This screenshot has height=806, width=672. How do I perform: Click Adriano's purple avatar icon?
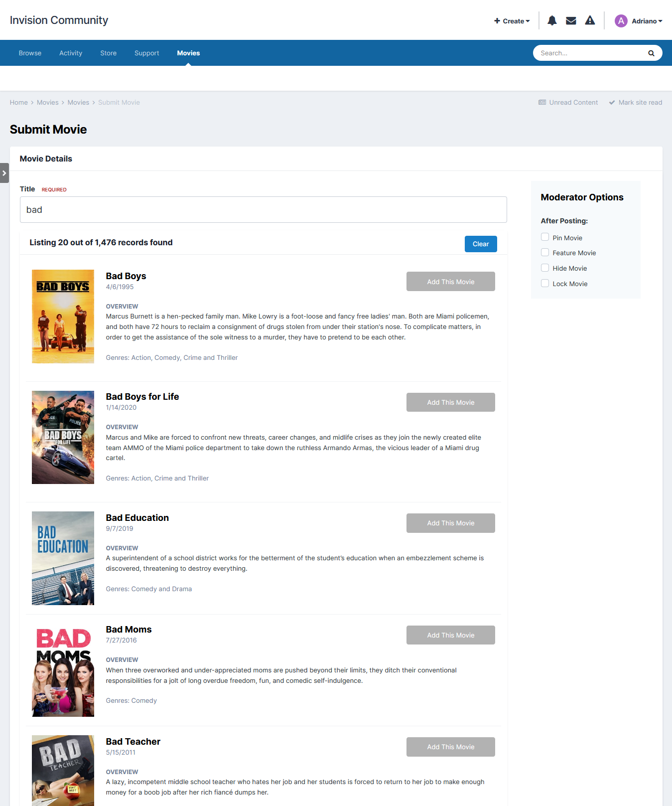coord(621,21)
